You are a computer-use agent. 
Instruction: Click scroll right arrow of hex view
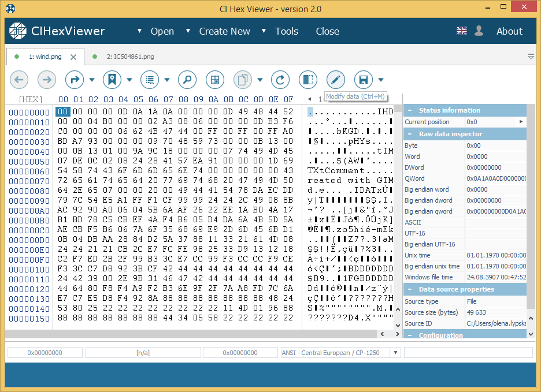(x=397, y=334)
